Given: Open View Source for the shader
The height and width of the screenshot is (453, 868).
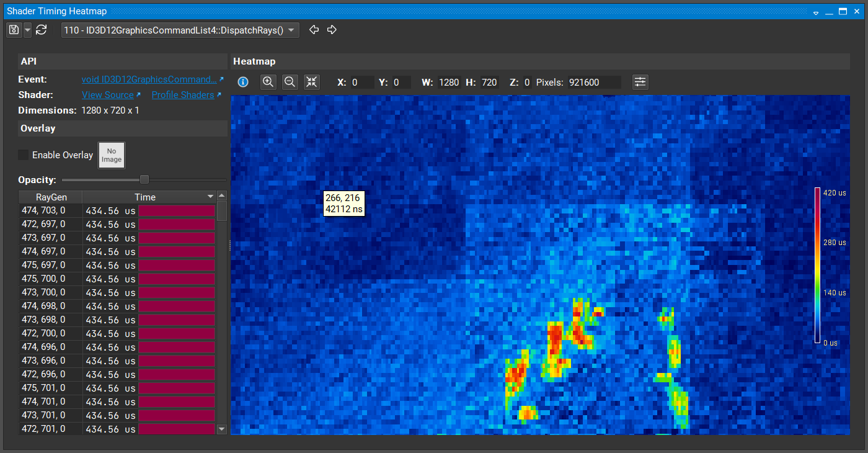Looking at the screenshot, I should (107, 94).
